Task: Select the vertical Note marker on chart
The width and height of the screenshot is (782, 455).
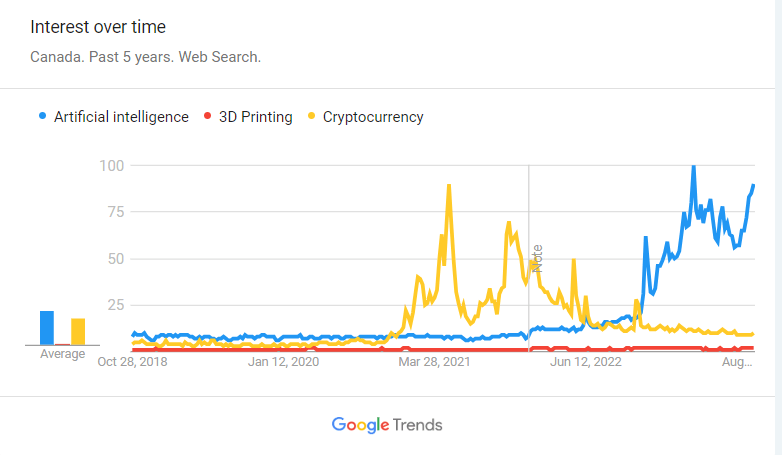Action: coord(536,257)
